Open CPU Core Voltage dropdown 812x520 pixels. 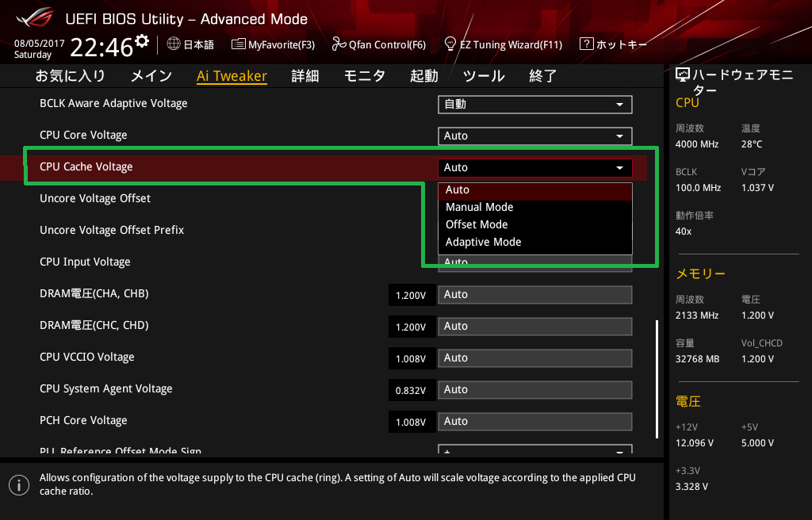pyautogui.click(x=535, y=136)
